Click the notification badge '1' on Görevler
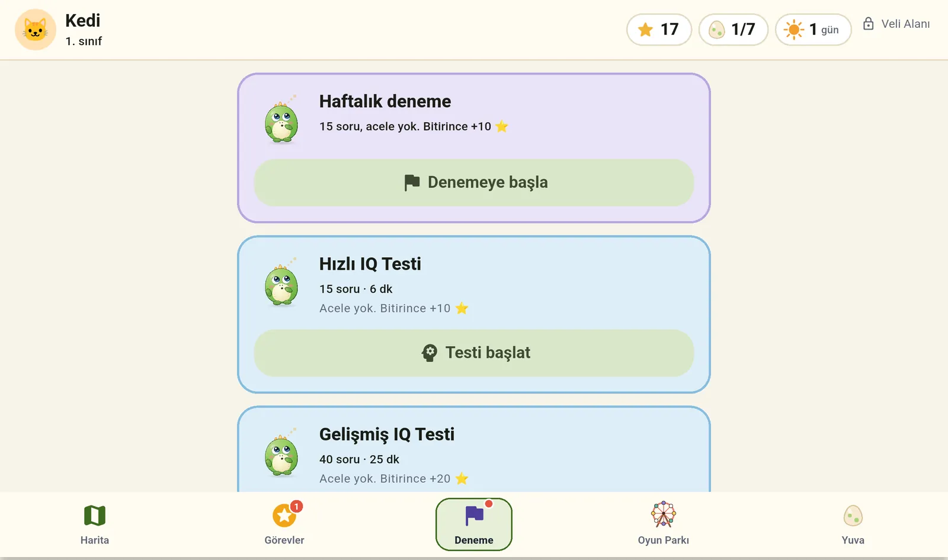 tap(296, 507)
